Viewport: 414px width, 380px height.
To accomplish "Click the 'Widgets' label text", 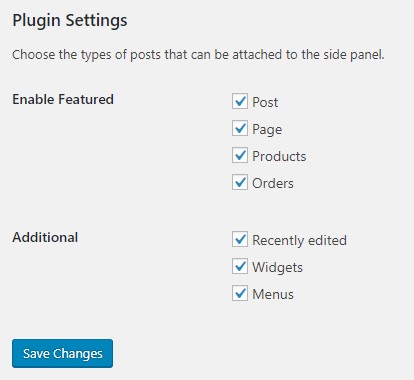I will pos(277,268).
